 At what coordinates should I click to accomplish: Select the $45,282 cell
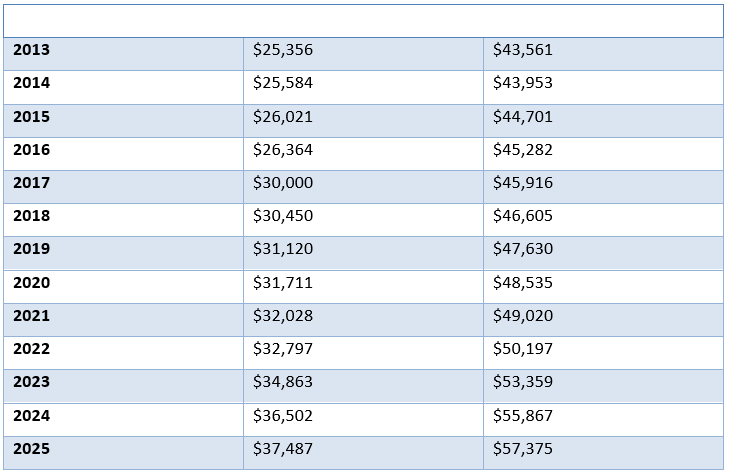coord(523,150)
